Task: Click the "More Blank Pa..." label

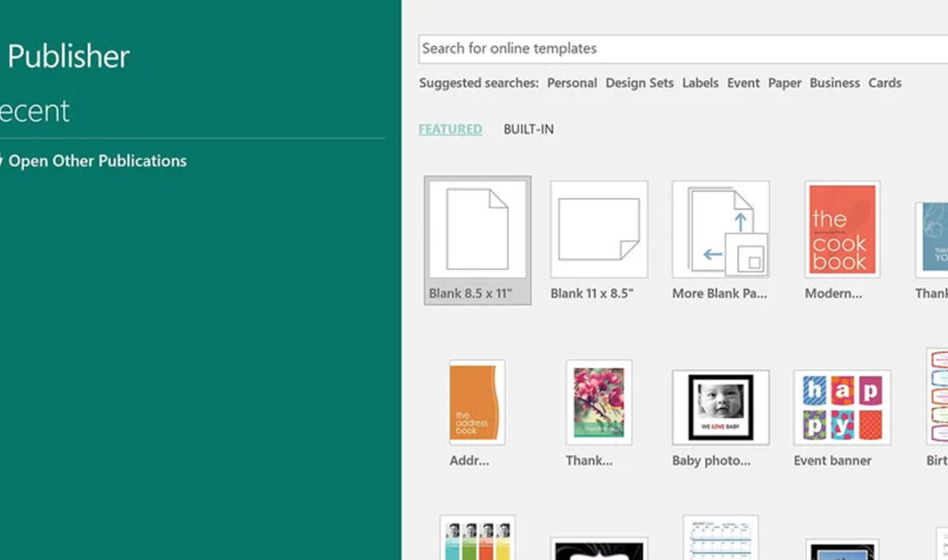Action: click(720, 294)
